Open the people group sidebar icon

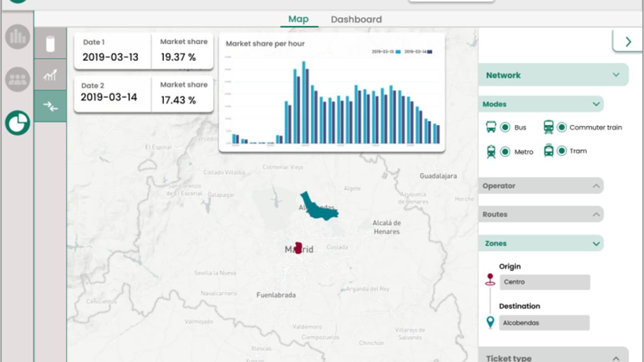click(18, 79)
